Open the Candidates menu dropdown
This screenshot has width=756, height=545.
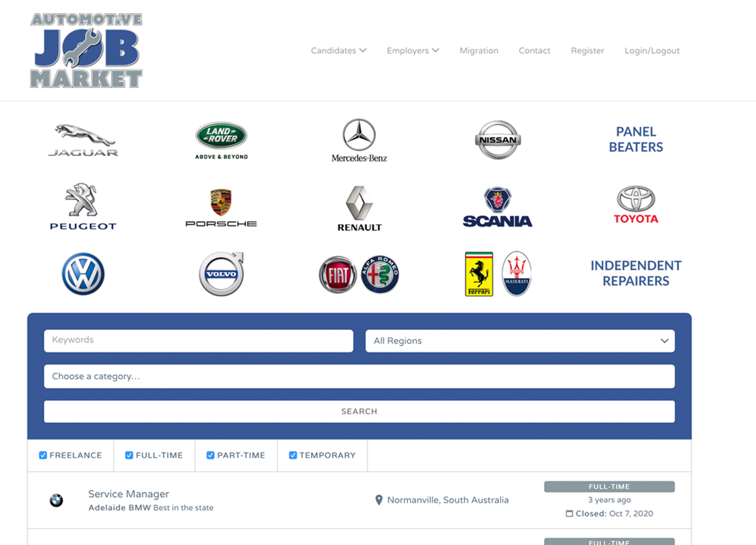click(338, 51)
